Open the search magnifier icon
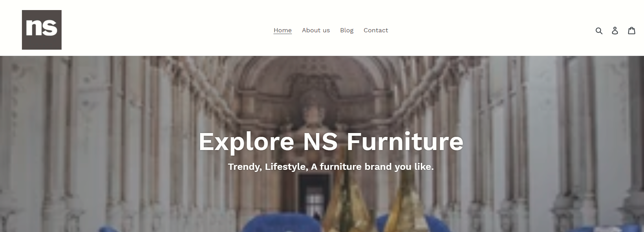644x232 pixels. point(599,31)
